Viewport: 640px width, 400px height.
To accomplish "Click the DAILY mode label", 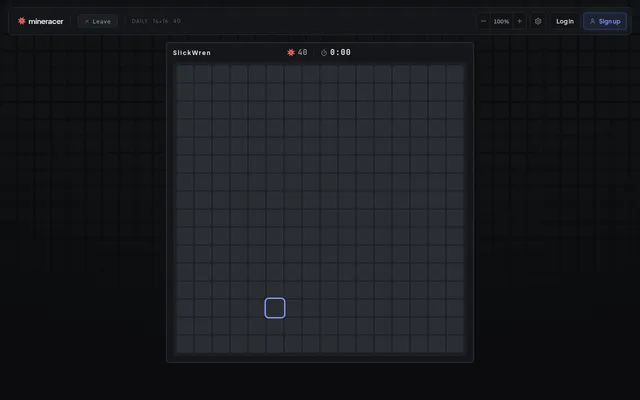I will pos(140,21).
